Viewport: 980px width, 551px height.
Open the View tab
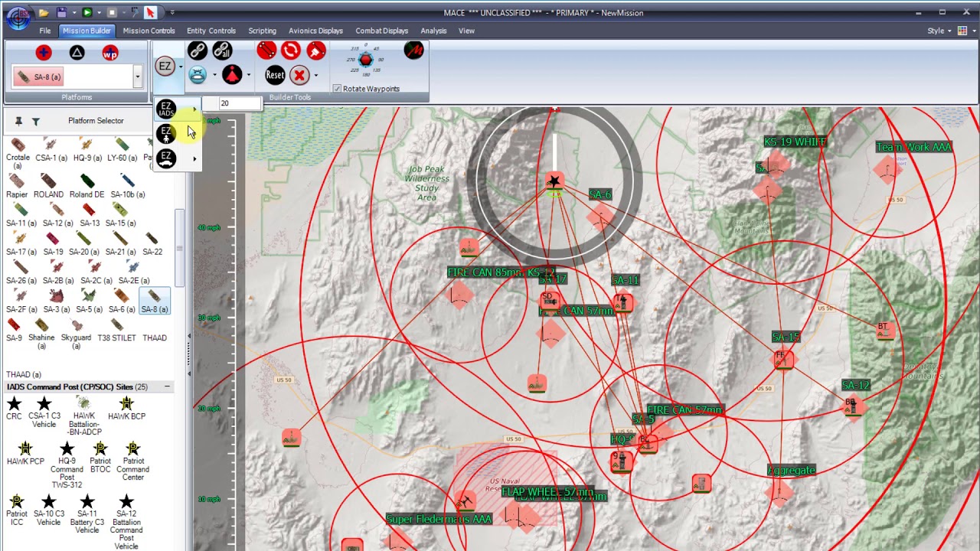pyautogui.click(x=466, y=31)
